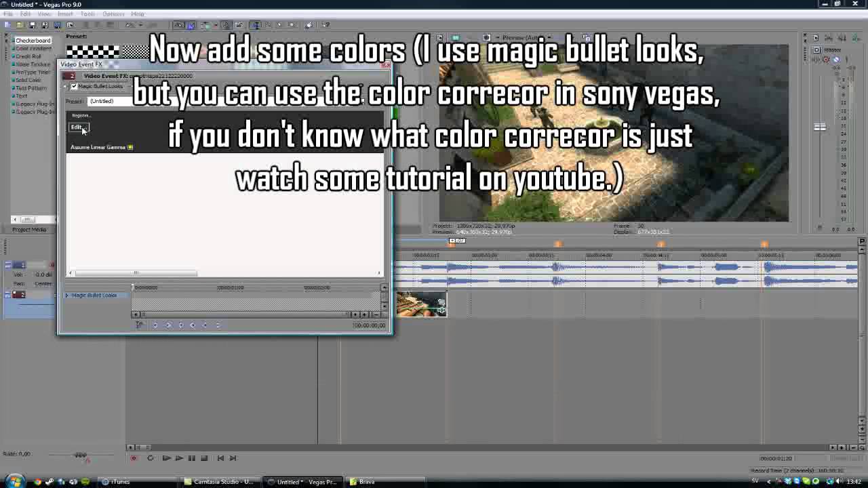Select Checkerboard in the media generators list
The height and width of the screenshot is (488, 868).
click(33, 41)
